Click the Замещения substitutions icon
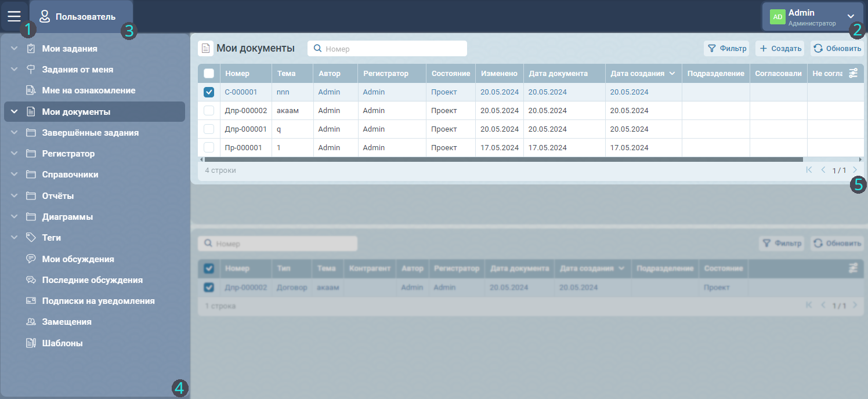This screenshot has width=868, height=399. [x=31, y=322]
